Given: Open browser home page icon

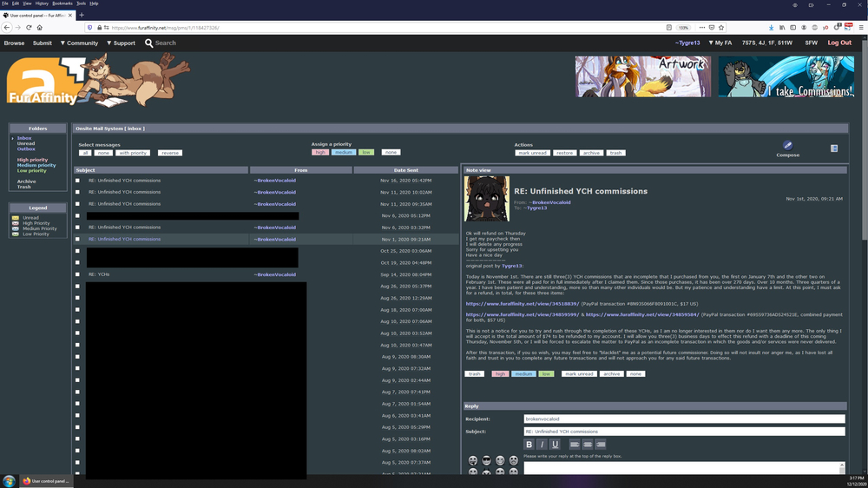Looking at the screenshot, I should [39, 27].
